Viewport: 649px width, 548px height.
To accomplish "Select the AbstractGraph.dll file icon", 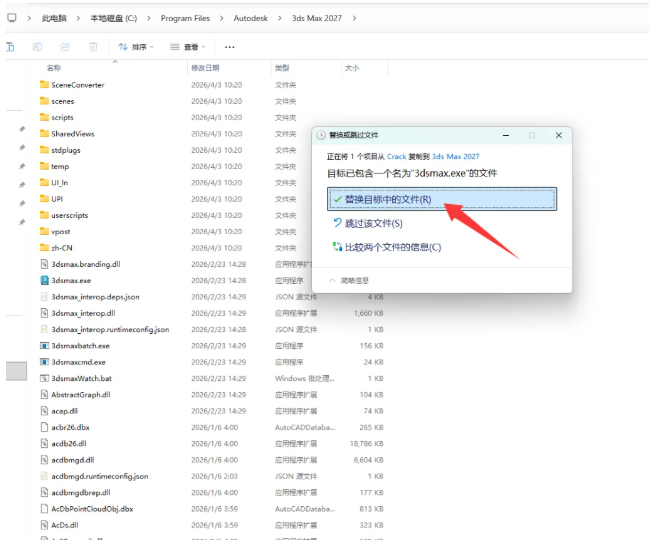I will click(x=45, y=394).
